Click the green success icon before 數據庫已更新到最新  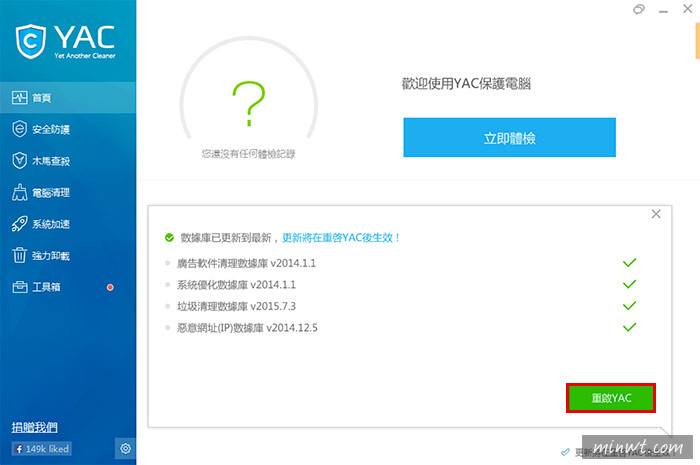click(x=169, y=237)
